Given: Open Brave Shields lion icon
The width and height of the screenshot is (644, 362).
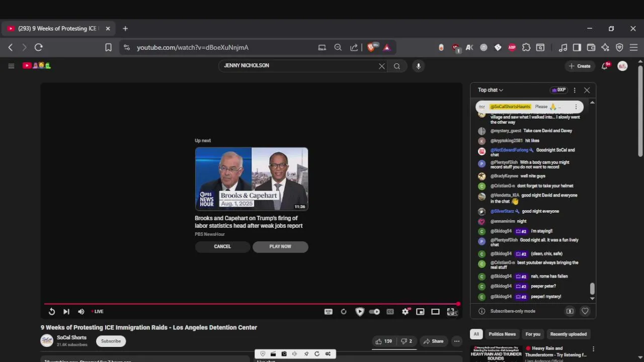Looking at the screenshot, I should [x=371, y=47].
